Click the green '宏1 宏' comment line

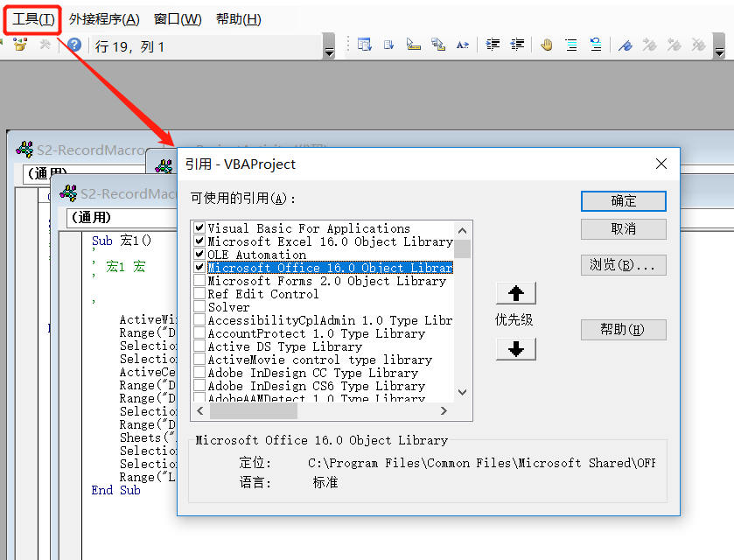click(125, 267)
